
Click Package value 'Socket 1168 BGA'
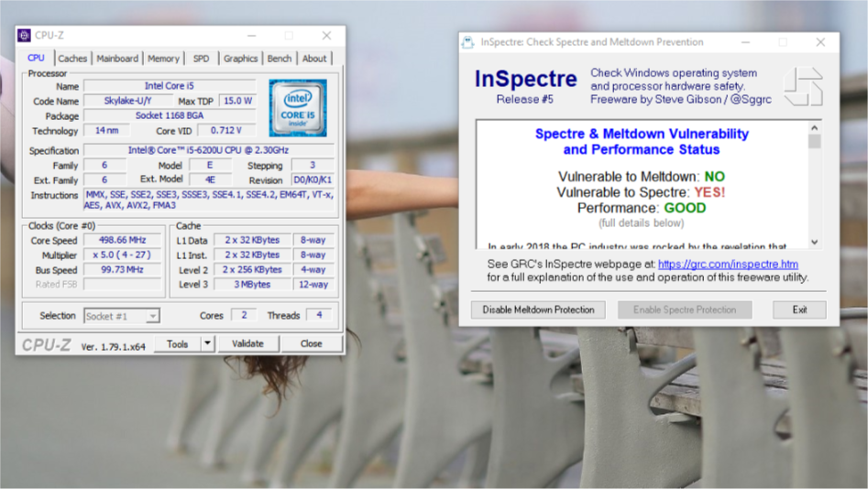click(170, 115)
